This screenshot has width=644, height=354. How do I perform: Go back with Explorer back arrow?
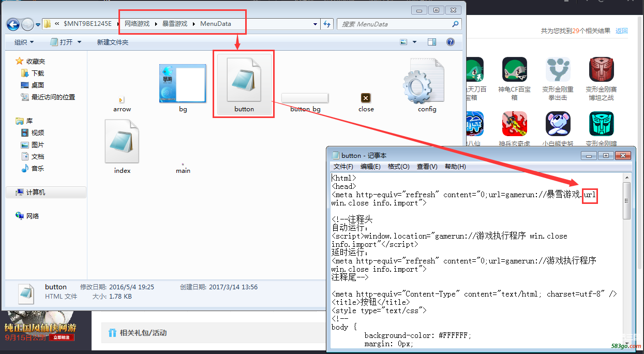tap(13, 24)
